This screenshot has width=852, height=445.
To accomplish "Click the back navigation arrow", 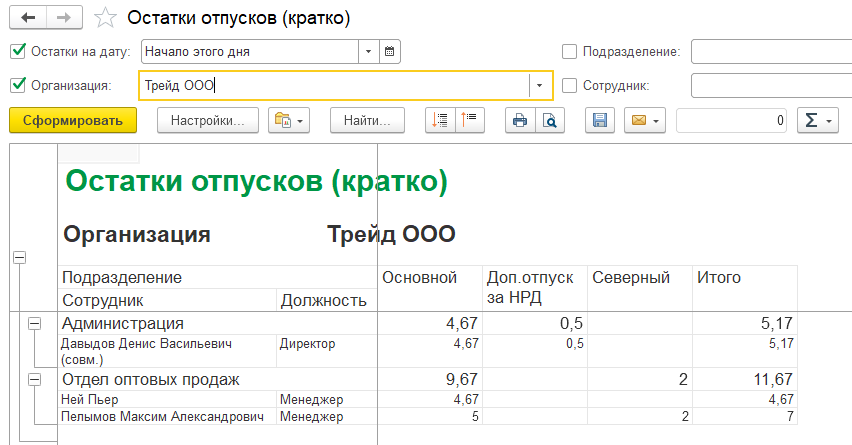I will pos(27,18).
